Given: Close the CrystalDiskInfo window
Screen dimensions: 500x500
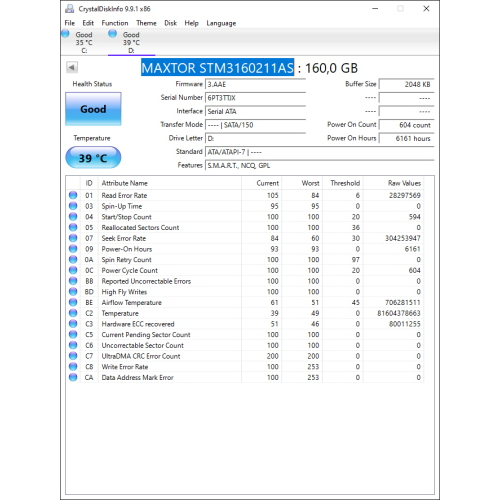Looking at the screenshot, I should pyautogui.click(x=426, y=9).
